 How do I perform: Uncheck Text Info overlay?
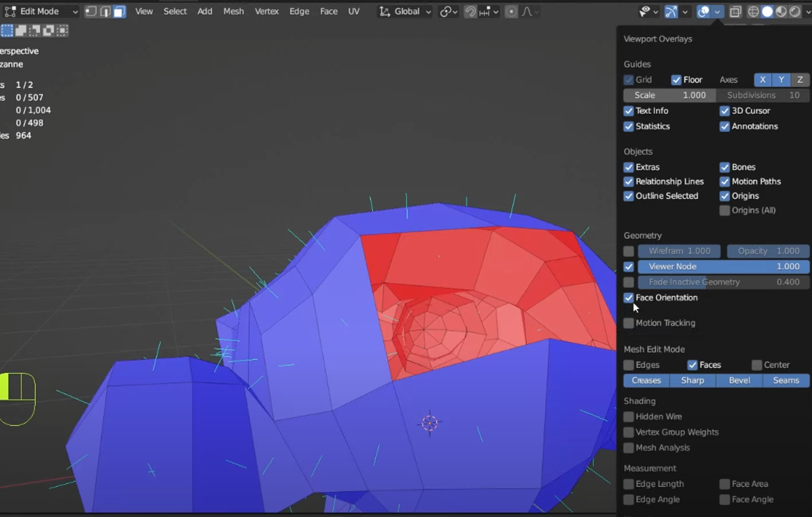(629, 111)
